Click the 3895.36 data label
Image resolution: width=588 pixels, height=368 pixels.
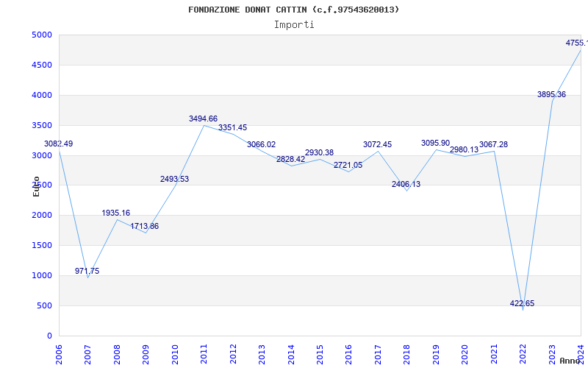click(x=552, y=95)
